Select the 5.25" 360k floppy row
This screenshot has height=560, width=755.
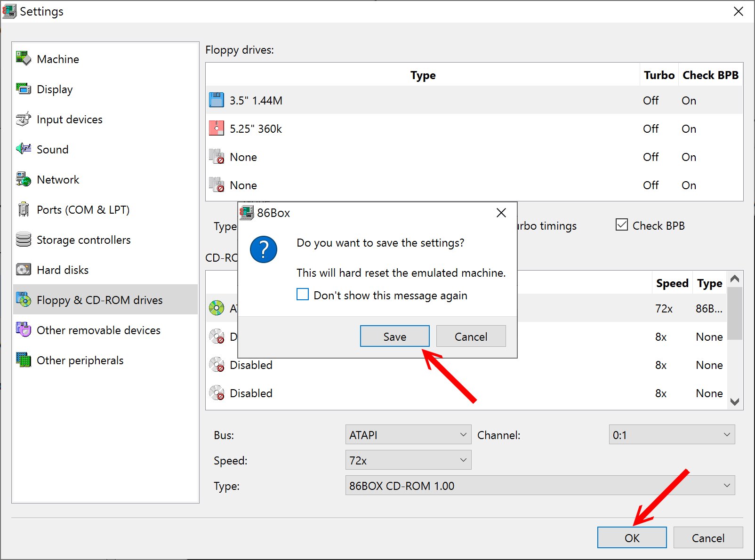474,128
